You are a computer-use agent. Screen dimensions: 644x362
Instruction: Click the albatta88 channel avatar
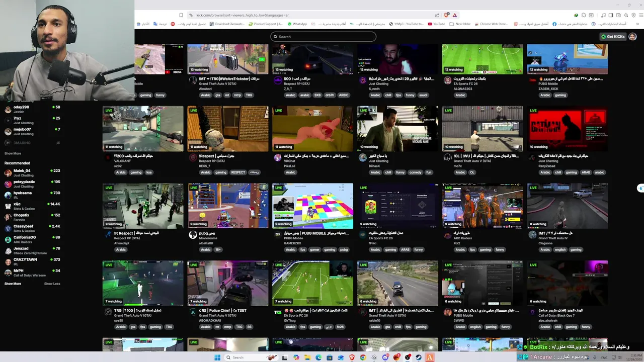coord(193,235)
